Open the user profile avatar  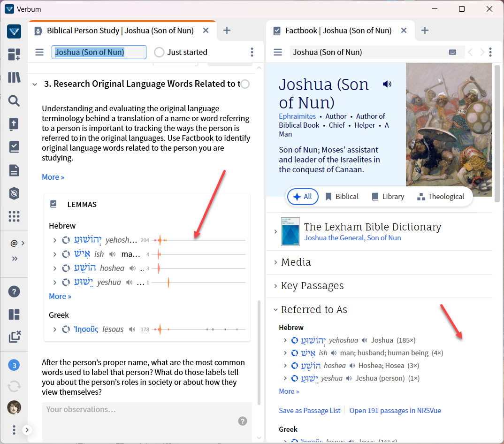click(14, 407)
